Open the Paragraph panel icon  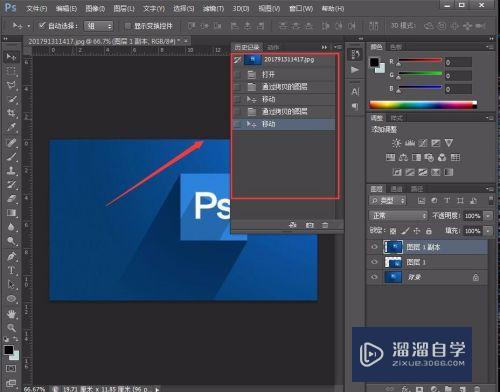click(355, 106)
